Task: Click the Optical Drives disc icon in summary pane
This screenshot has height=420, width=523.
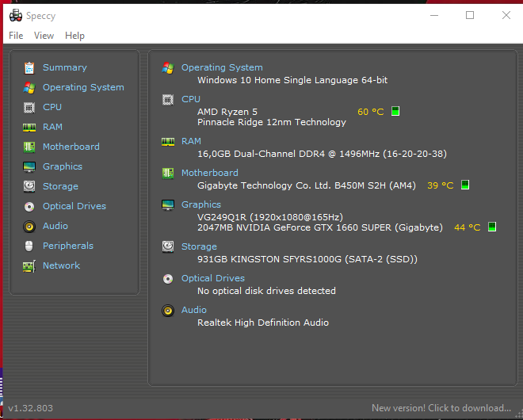Action: (x=168, y=279)
